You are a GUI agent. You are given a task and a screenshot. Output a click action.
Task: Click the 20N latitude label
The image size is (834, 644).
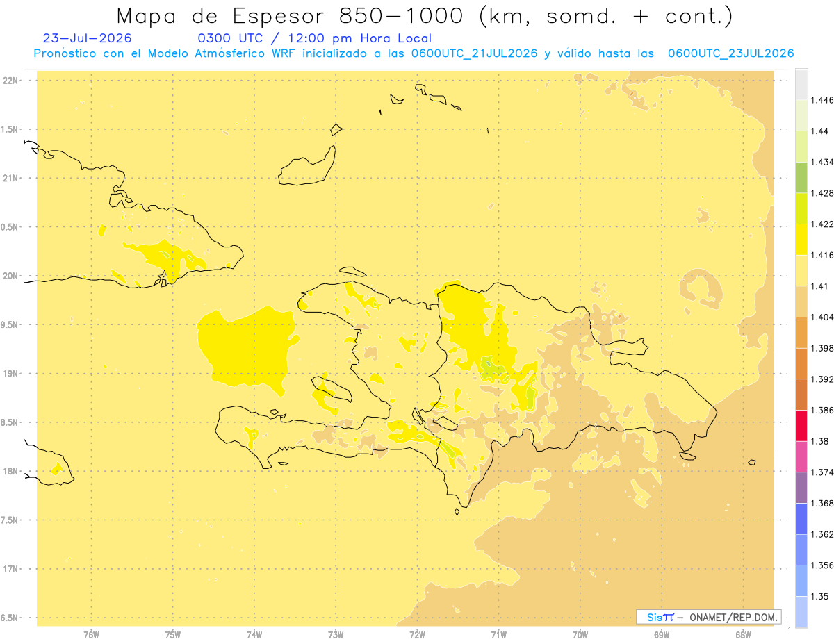(x=11, y=276)
